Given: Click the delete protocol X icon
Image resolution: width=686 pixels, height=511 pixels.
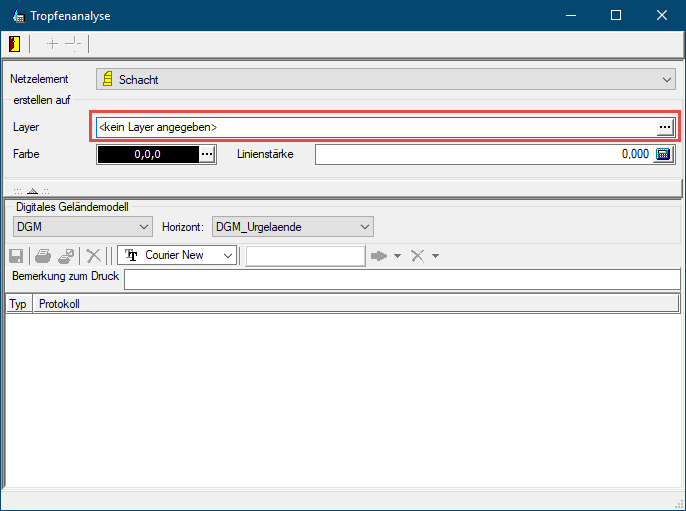Looking at the screenshot, I should pyautogui.click(x=93, y=256).
